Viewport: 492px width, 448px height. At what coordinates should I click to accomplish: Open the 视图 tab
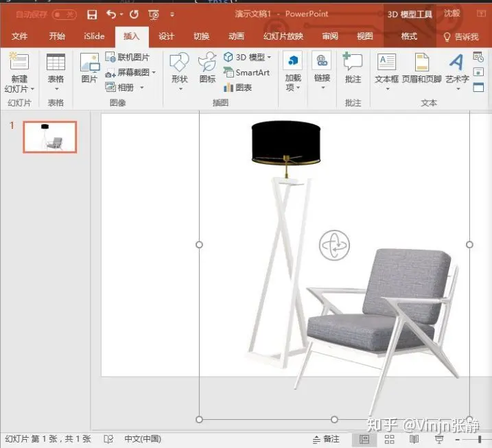[365, 36]
